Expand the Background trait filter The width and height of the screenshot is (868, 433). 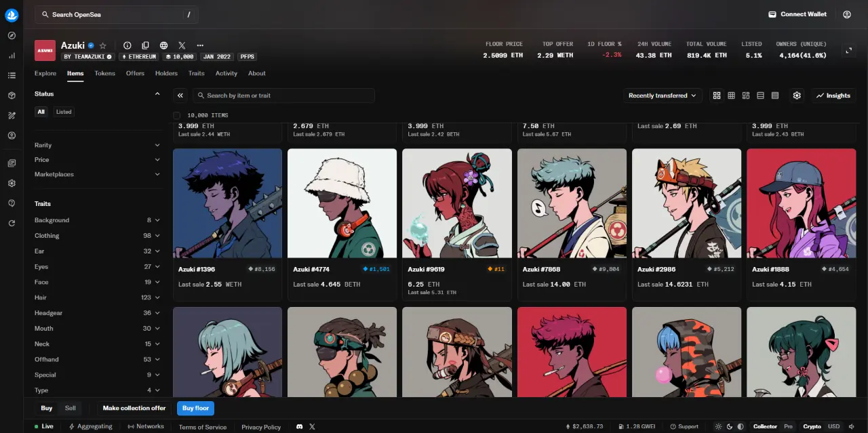click(97, 220)
